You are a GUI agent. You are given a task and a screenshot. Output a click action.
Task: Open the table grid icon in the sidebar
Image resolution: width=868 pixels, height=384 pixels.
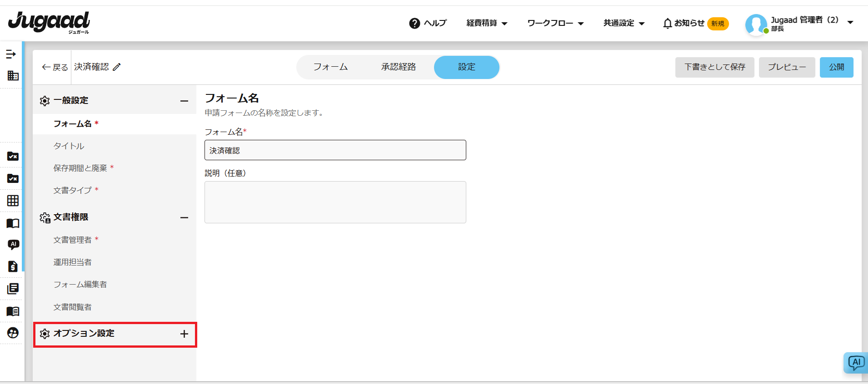coord(13,201)
